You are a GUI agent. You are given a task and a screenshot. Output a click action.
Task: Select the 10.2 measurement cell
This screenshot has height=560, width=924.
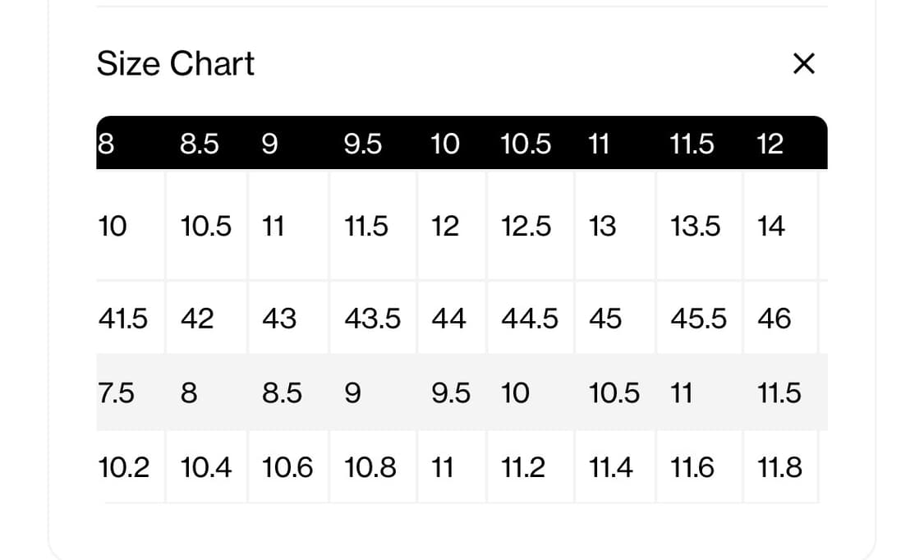pyautogui.click(x=124, y=467)
